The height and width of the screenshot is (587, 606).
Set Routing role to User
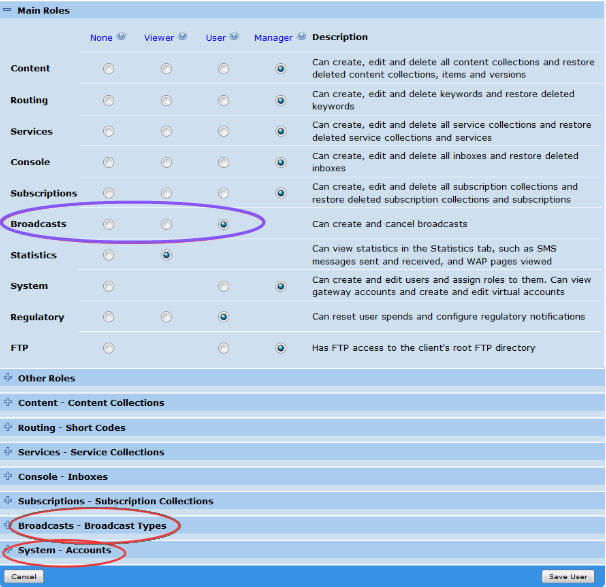pyautogui.click(x=223, y=100)
